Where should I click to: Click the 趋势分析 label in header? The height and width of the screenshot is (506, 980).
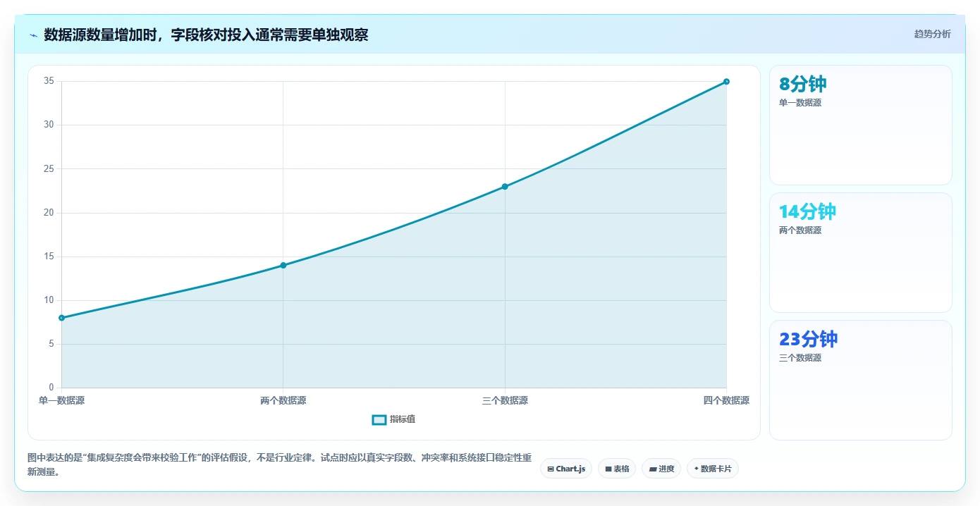point(932,34)
